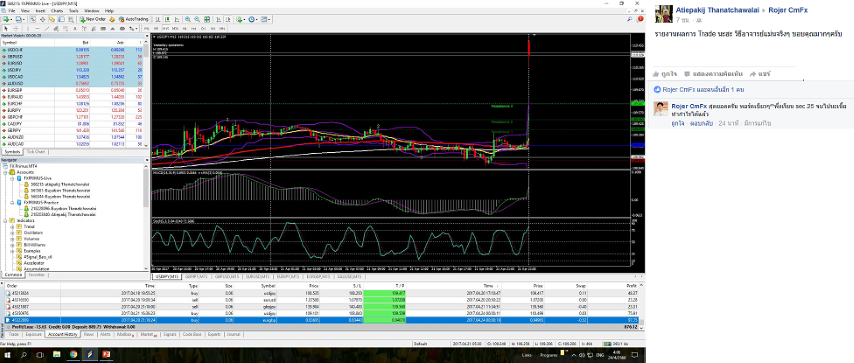Open MetaEditor from the toolbar
The width and height of the screenshot is (854, 363).
click(x=112, y=19)
